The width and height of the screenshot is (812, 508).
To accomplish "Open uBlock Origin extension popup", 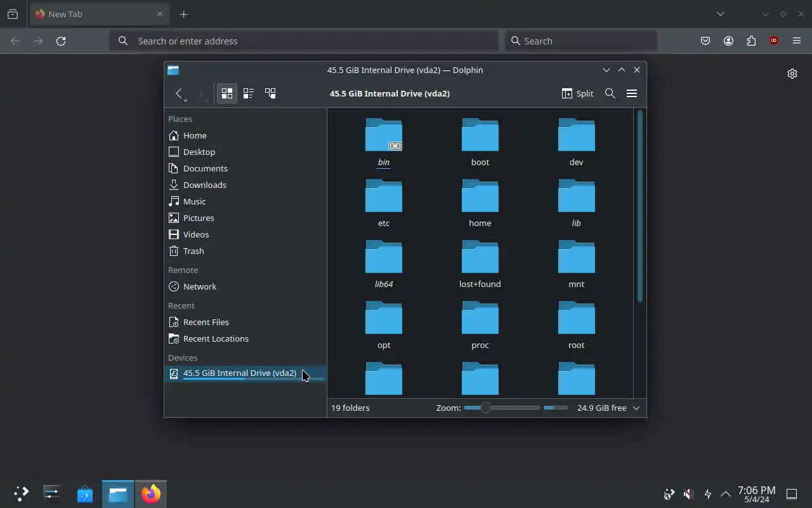I will point(774,41).
